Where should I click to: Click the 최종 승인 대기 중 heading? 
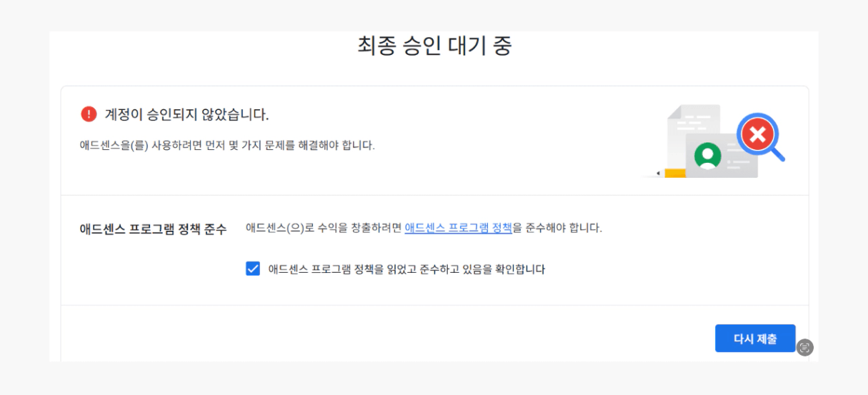pos(434,46)
